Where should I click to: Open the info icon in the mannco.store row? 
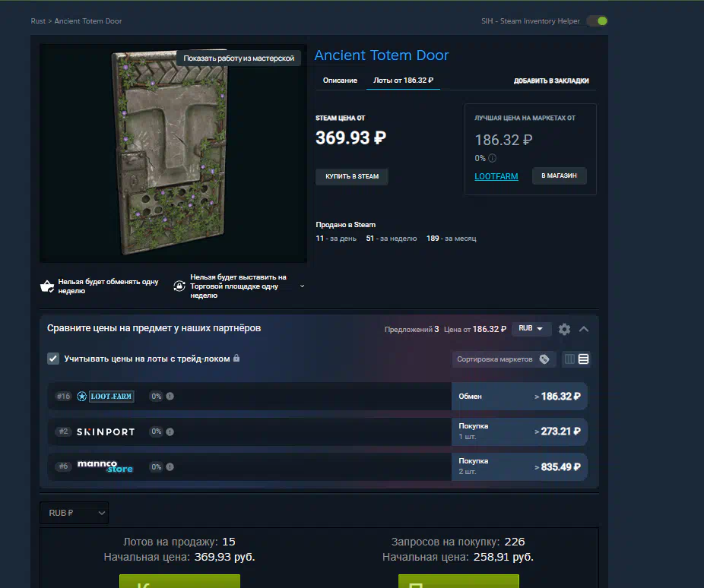click(170, 467)
